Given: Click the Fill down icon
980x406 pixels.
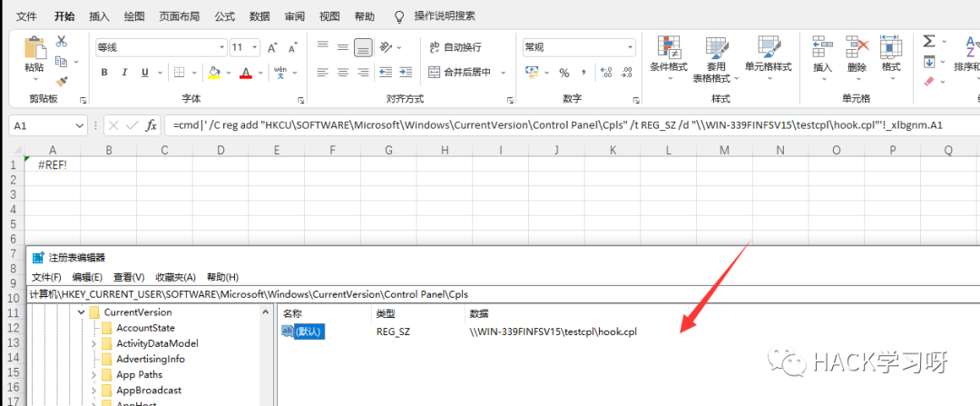Looking at the screenshot, I should (x=929, y=61).
